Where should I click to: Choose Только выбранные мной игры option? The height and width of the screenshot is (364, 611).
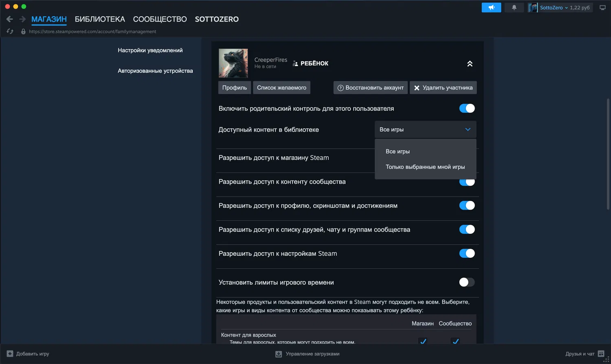(425, 167)
